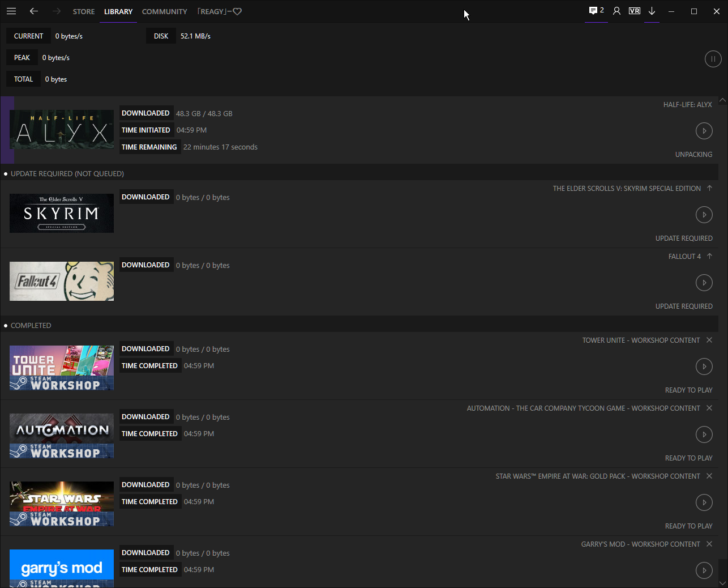Click Automation's READY TO PLAY status
The image size is (728, 588).
[x=689, y=458]
